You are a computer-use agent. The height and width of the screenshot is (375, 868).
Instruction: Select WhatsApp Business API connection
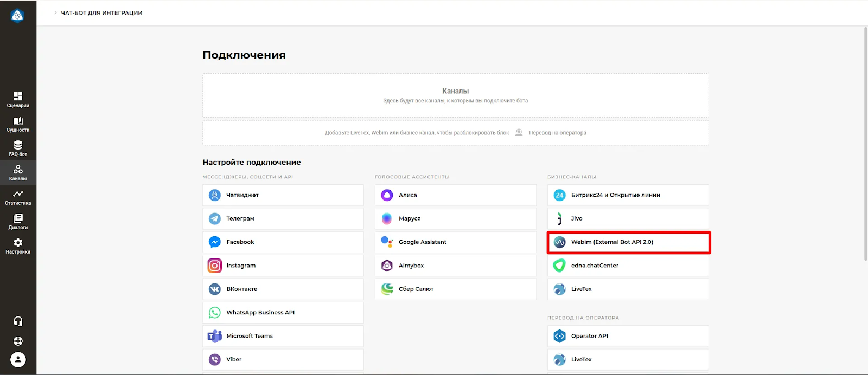(x=283, y=313)
